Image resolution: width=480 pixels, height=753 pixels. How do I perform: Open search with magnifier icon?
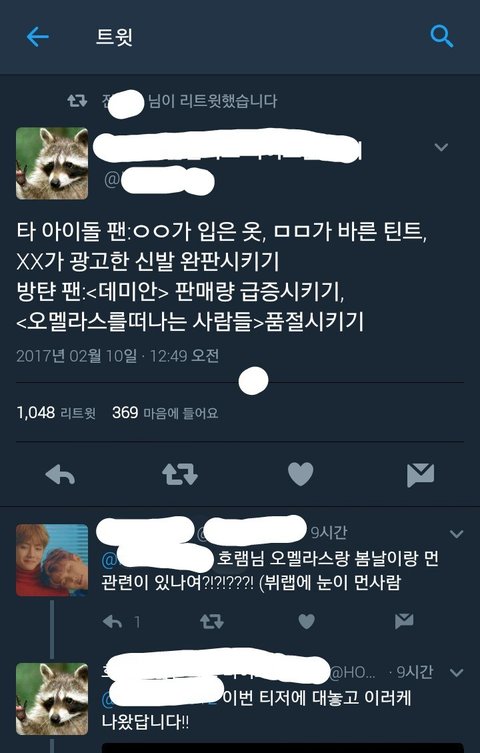point(442,36)
